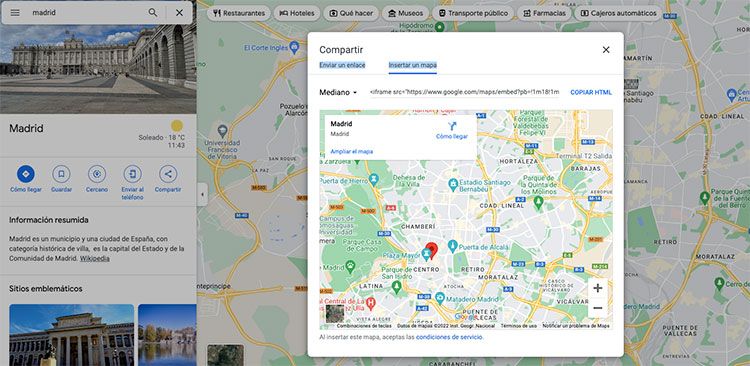
Task: Open the Royal Palace header photo
Action: pos(98,69)
